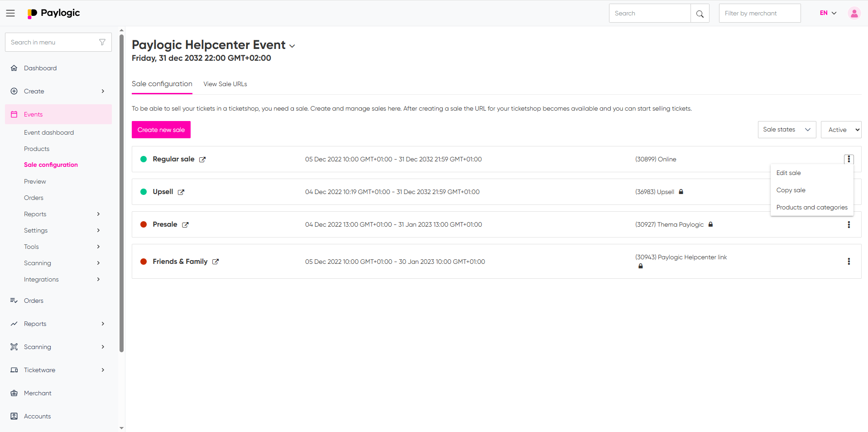Choose Copy sale from context menu
Screen dimensions: 868x432
[791, 190]
